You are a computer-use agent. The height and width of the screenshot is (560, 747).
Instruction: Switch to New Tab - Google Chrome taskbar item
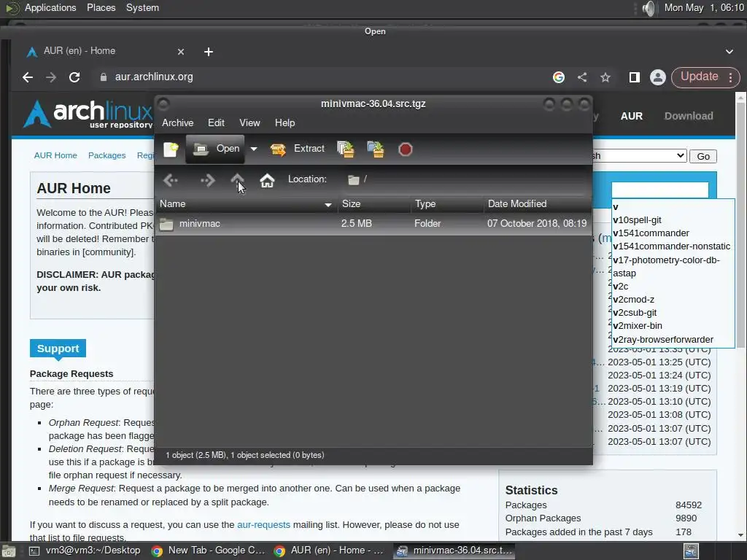coord(208,551)
